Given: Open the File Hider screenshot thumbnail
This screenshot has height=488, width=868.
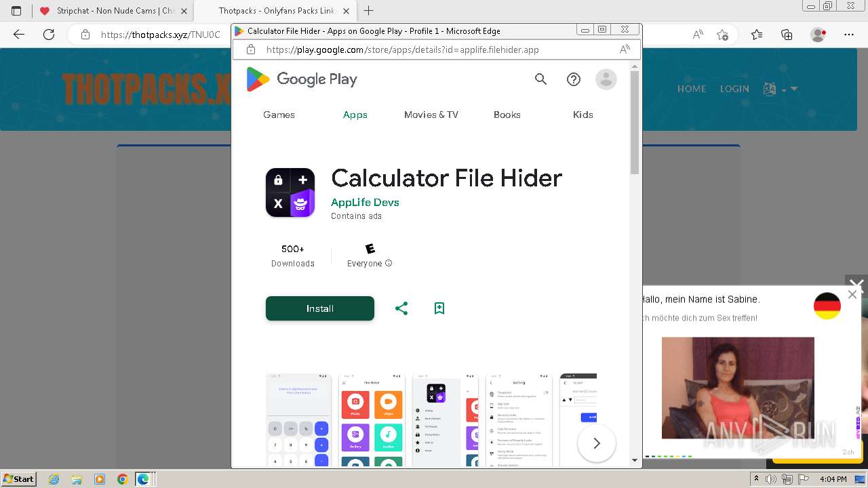Looking at the screenshot, I should point(372,420).
